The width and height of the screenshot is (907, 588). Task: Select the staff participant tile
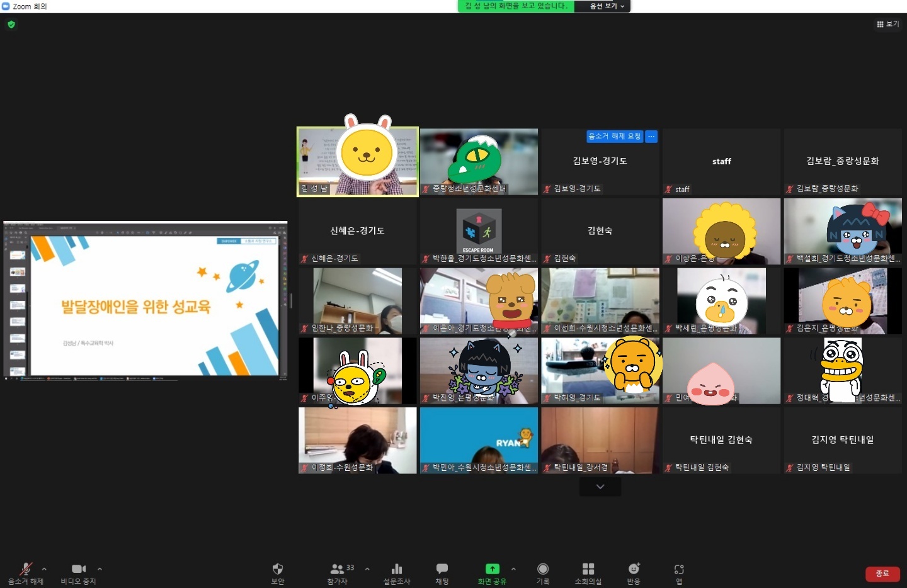click(721, 162)
